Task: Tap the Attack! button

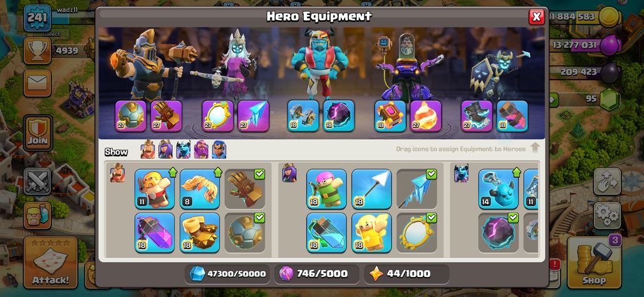Action: 51,262
